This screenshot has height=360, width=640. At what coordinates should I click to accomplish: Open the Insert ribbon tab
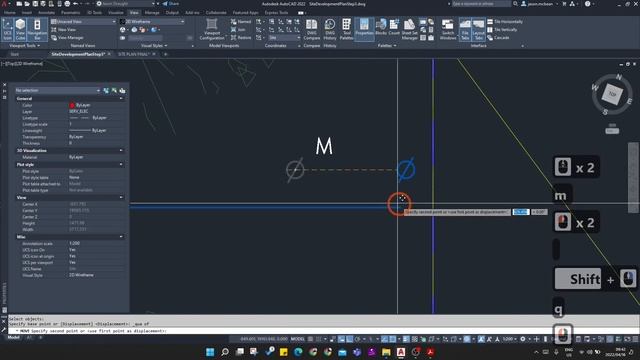pyautogui.click(x=27, y=13)
